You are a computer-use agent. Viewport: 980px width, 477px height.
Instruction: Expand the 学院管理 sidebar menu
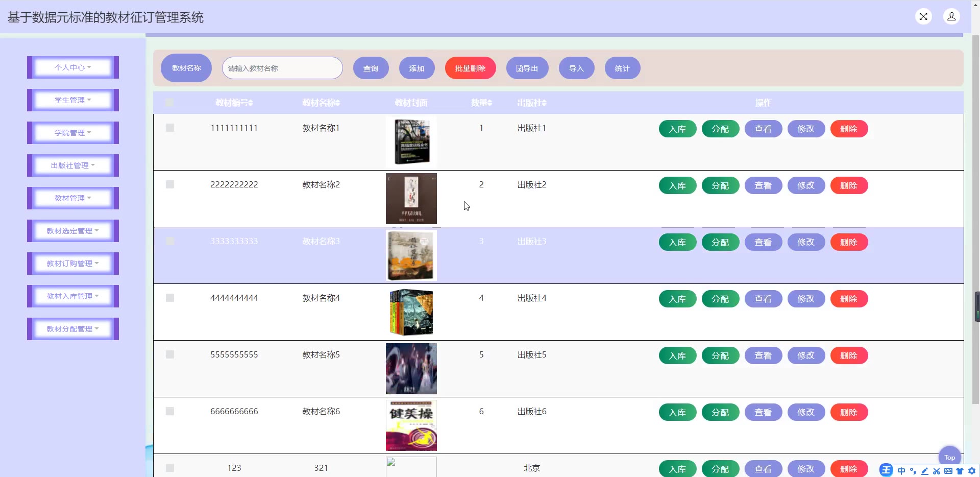(x=73, y=133)
